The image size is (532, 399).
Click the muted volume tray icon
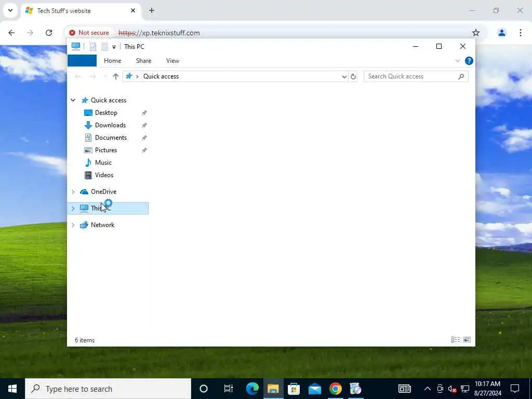coord(453,389)
